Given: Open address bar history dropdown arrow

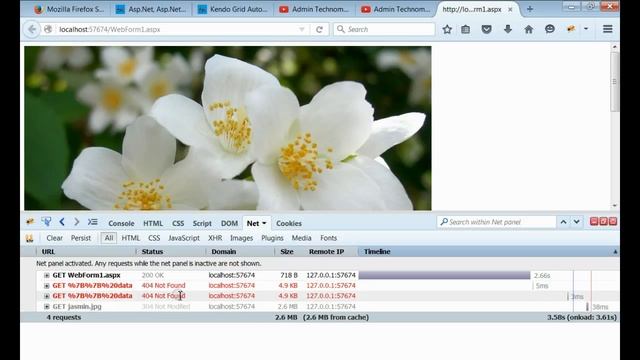Looking at the screenshot, I should pos(302,29).
